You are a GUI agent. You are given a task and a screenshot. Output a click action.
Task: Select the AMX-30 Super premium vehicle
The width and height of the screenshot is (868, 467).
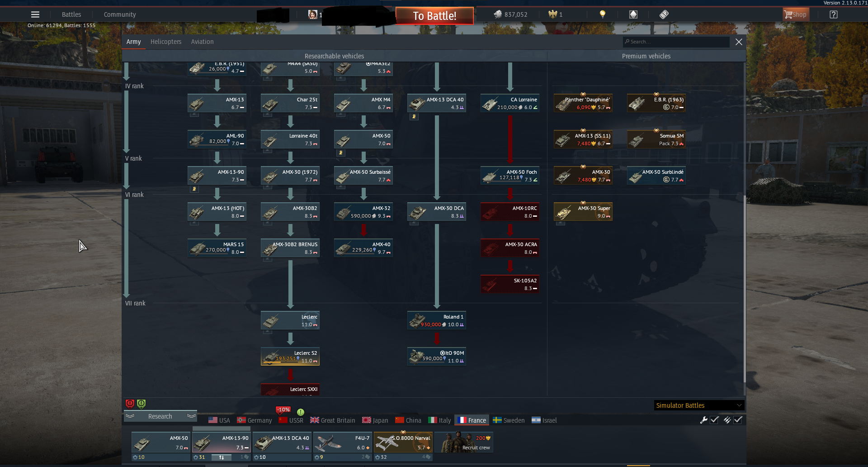pos(583,212)
